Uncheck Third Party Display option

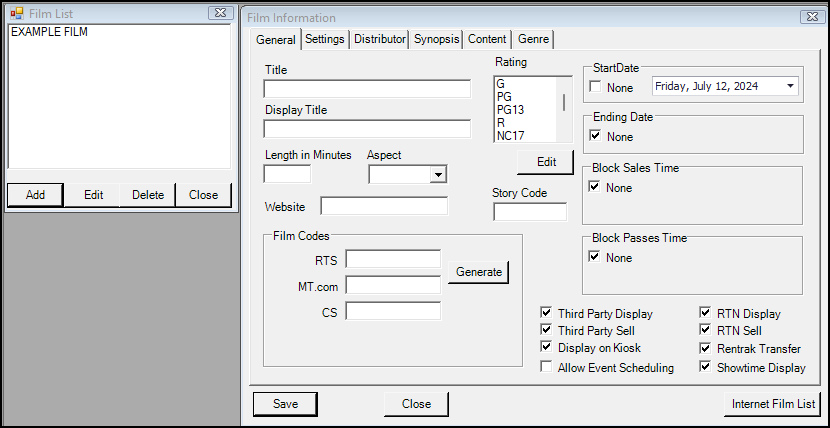(x=547, y=313)
